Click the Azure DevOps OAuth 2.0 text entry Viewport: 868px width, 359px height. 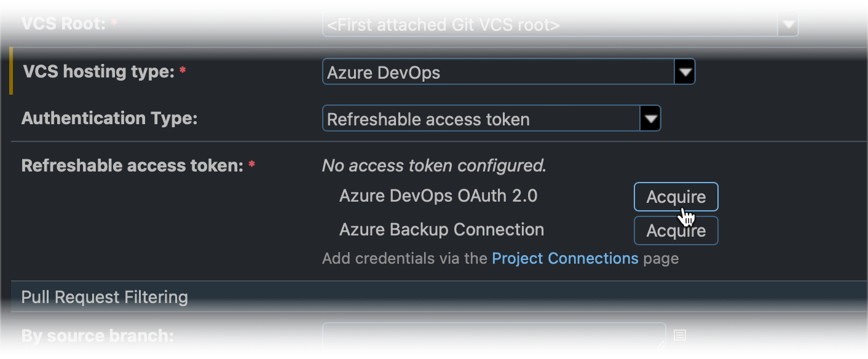[x=438, y=195]
